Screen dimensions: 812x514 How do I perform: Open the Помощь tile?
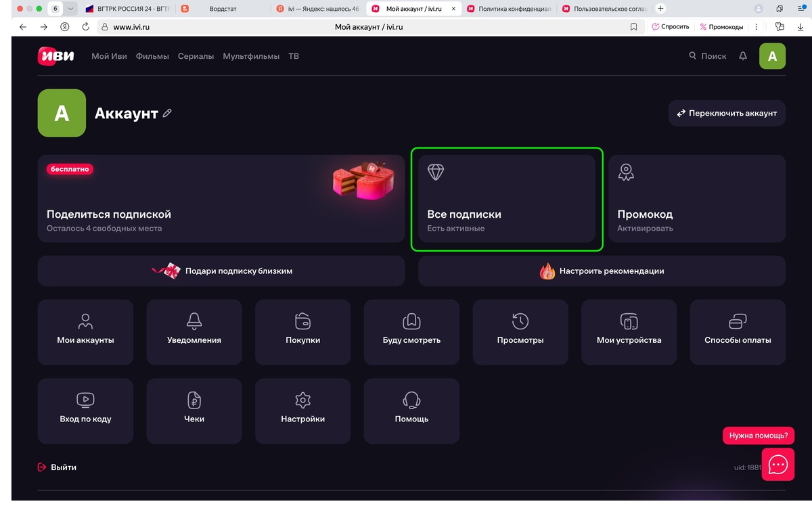point(411,411)
